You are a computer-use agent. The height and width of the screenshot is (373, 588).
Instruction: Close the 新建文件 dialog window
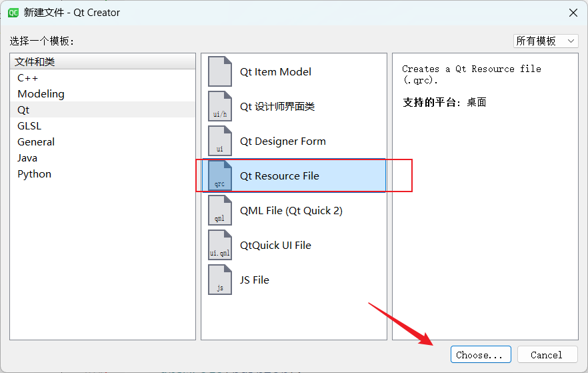click(x=573, y=13)
